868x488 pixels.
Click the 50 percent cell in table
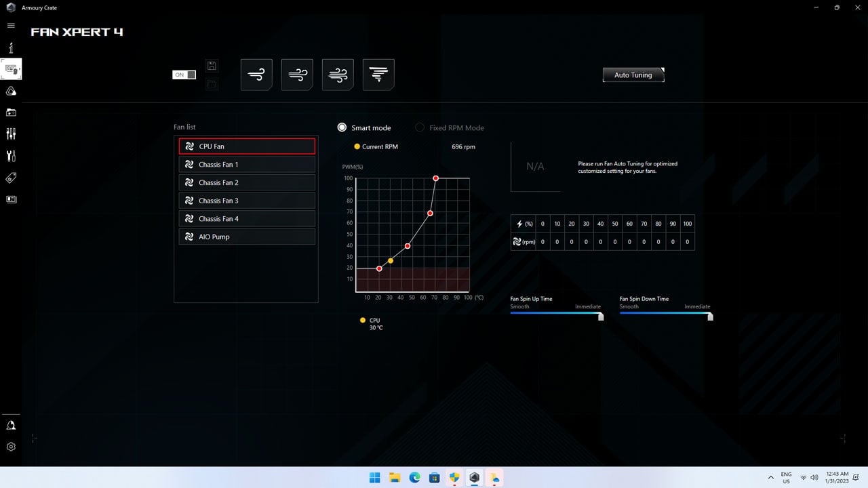(x=615, y=224)
